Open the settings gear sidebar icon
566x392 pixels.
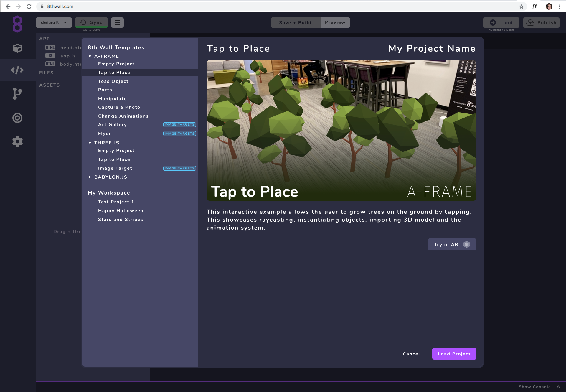(17, 142)
